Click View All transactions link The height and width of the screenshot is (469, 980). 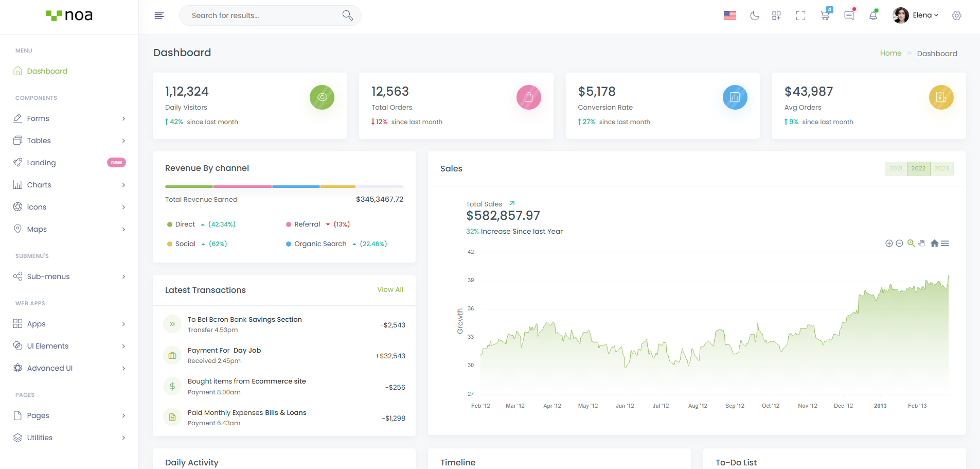coord(390,289)
